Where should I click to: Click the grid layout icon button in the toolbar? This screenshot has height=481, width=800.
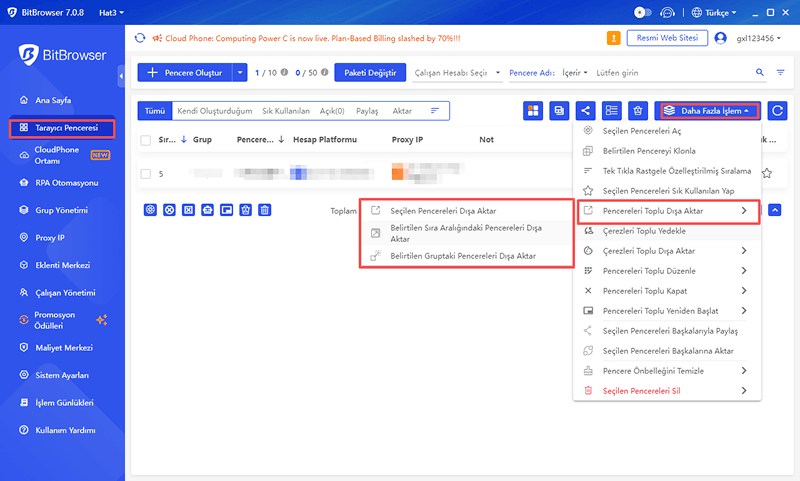(x=533, y=110)
